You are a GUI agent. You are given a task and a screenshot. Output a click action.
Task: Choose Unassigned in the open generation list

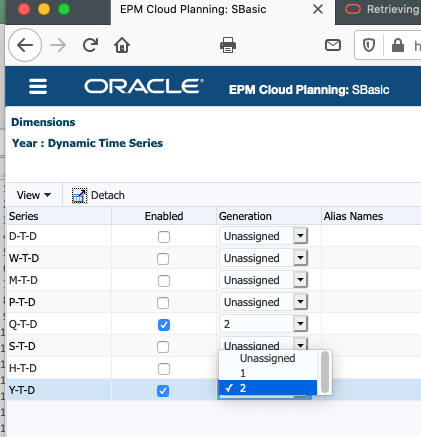[268, 358]
